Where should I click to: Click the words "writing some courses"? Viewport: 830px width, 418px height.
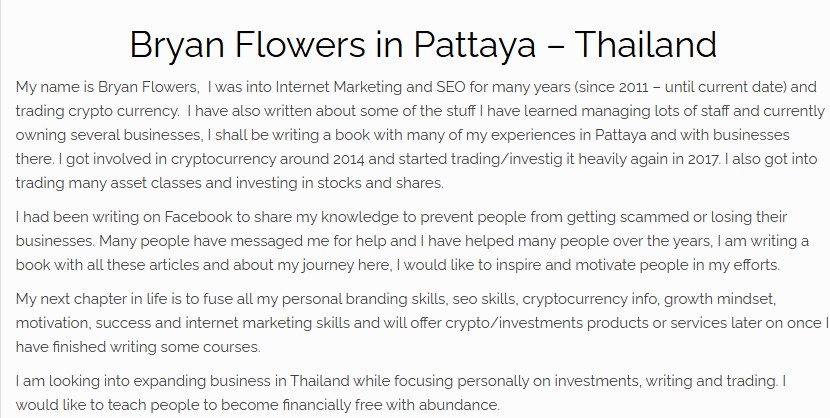[x=184, y=347]
